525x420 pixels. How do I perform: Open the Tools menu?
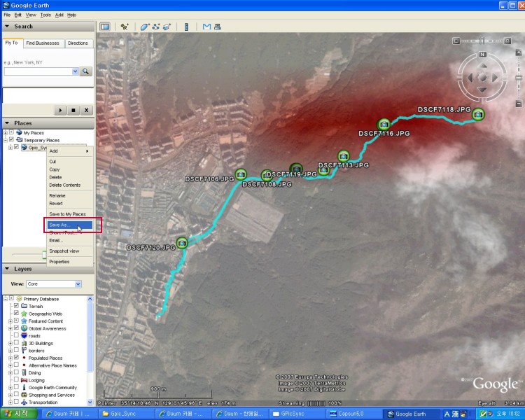coord(45,15)
